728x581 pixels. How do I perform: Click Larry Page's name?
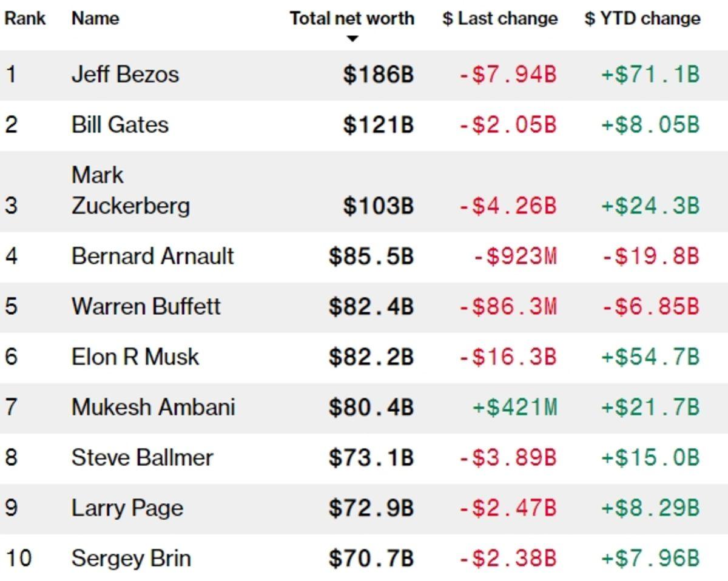pos(127,508)
